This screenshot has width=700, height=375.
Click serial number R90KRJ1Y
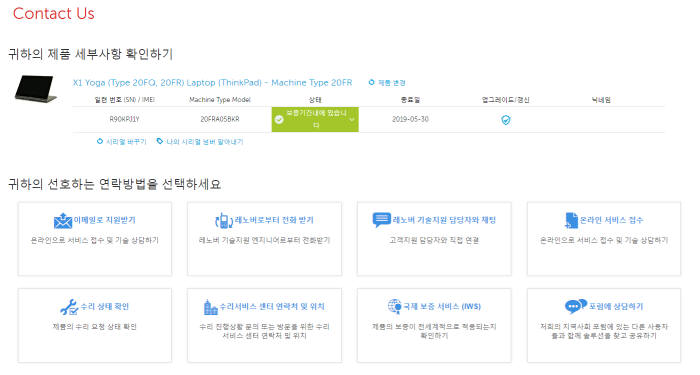click(124, 120)
